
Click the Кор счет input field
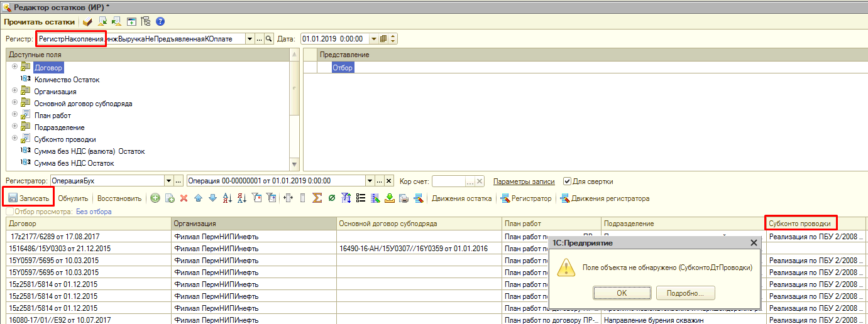click(x=448, y=181)
